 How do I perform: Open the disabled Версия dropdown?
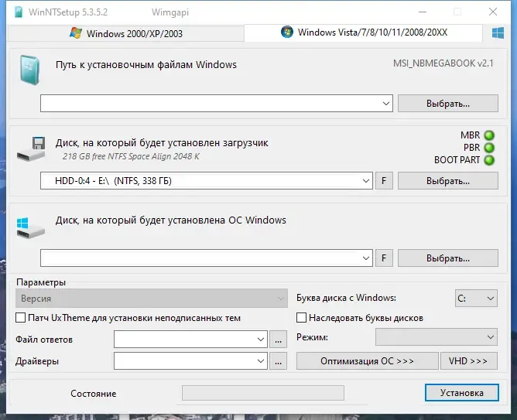[152, 299]
